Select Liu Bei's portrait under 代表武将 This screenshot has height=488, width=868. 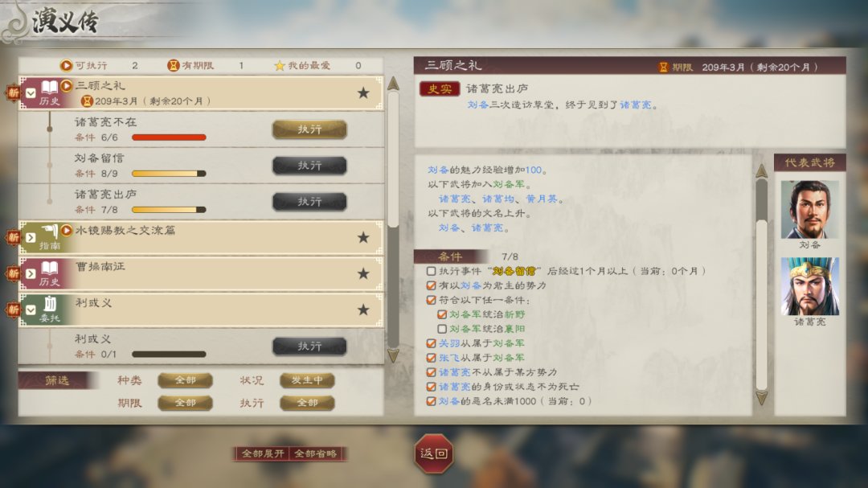(809, 210)
